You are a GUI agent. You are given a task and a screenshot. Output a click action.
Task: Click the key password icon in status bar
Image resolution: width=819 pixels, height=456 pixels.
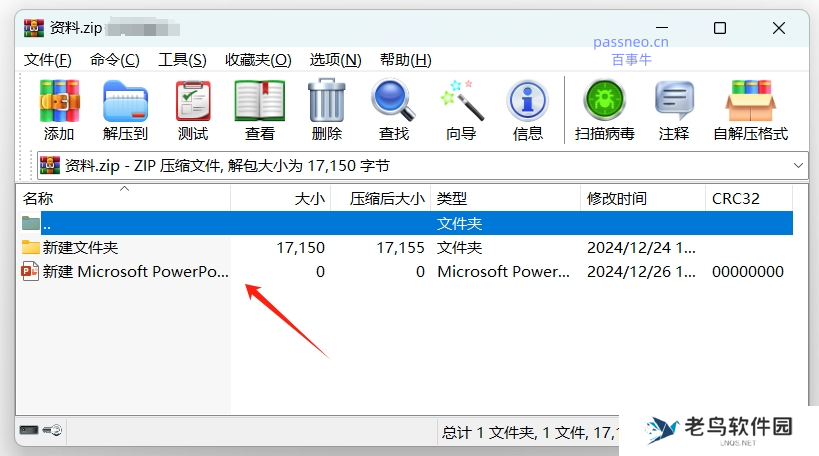[52, 430]
